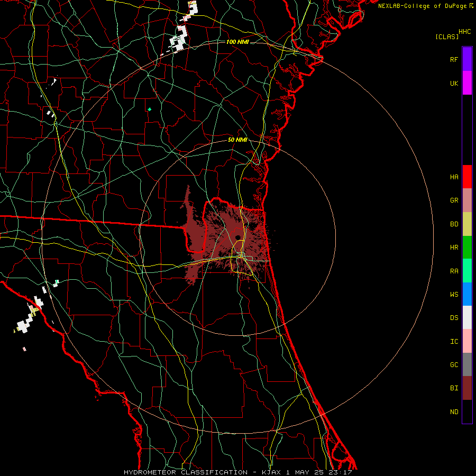This screenshot has width=476, height=476.
Task: Click the BD legend label
Action: tap(454, 224)
